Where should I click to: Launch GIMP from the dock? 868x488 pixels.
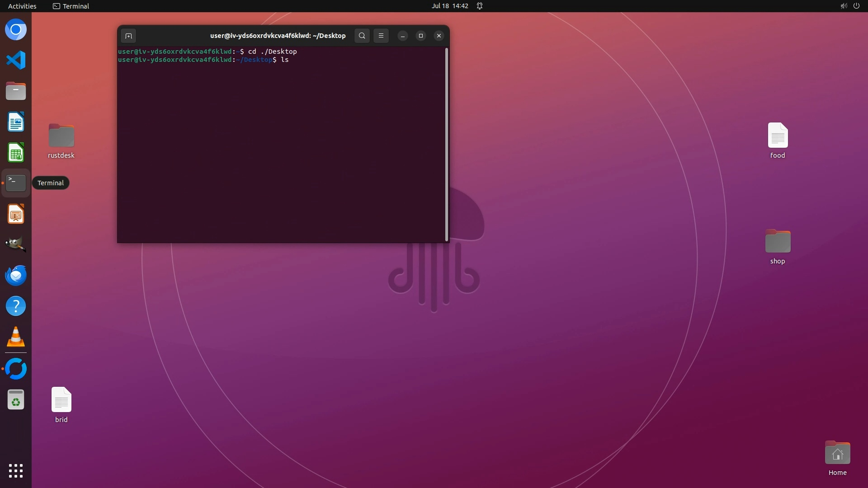coord(16,244)
